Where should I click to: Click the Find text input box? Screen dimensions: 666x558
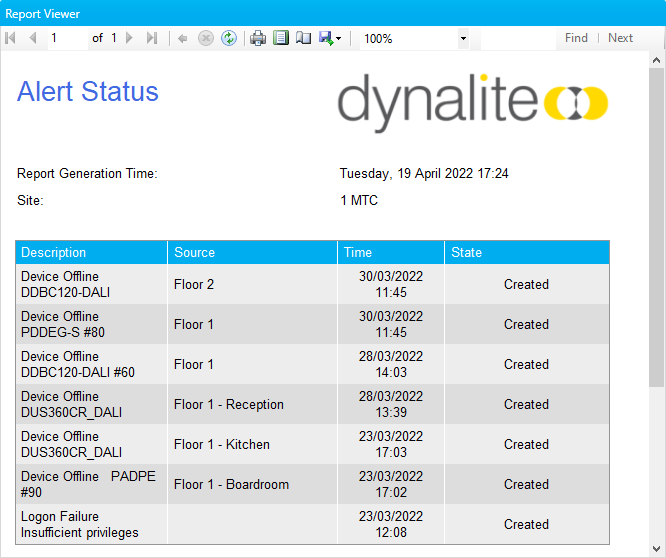[517, 38]
